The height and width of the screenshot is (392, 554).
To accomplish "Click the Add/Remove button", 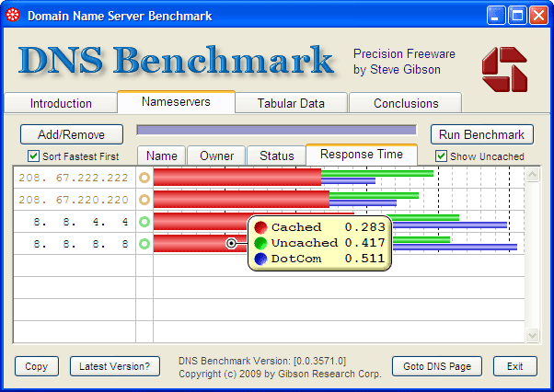I will [x=72, y=134].
